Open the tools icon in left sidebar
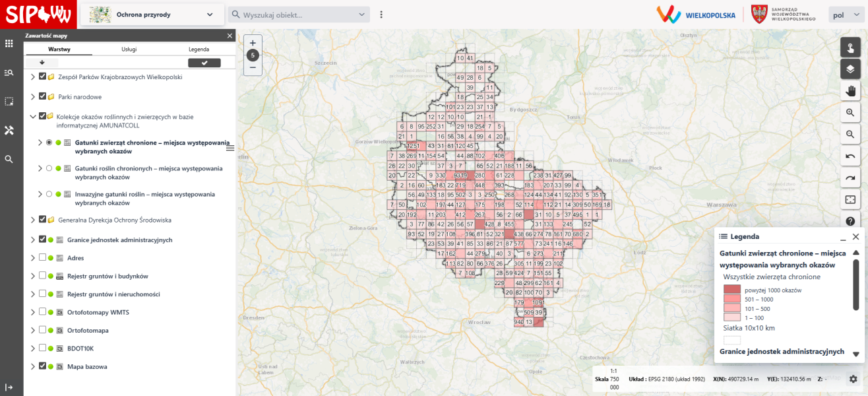868x396 pixels. [9, 130]
